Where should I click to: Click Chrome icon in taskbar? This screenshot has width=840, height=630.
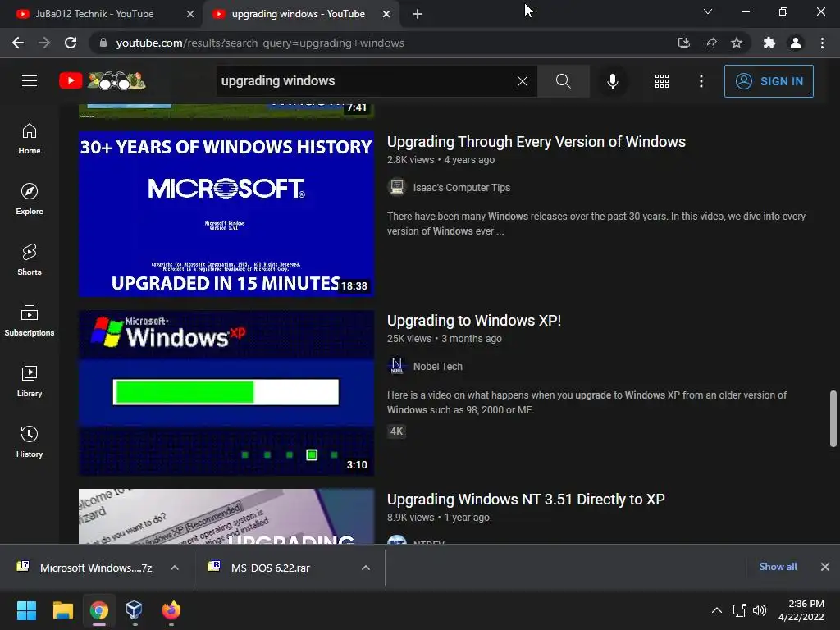[x=99, y=610]
